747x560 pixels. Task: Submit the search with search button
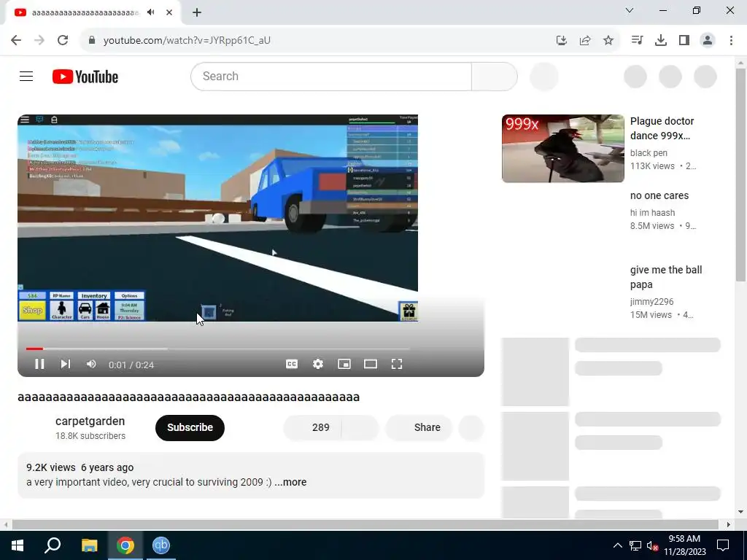(495, 76)
